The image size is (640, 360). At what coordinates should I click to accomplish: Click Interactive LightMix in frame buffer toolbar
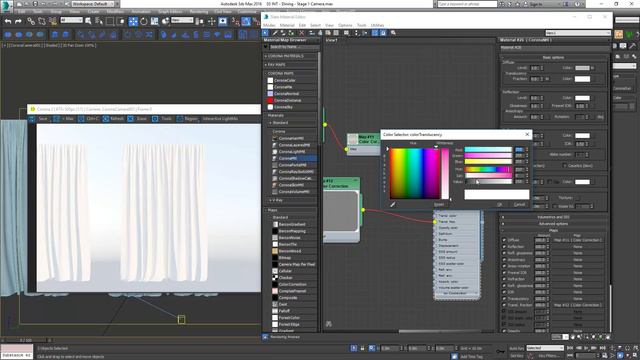tap(220, 119)
